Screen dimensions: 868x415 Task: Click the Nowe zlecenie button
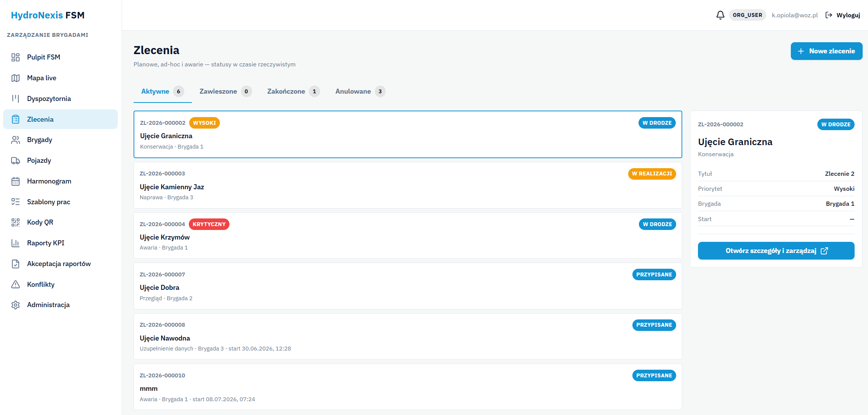827,51
